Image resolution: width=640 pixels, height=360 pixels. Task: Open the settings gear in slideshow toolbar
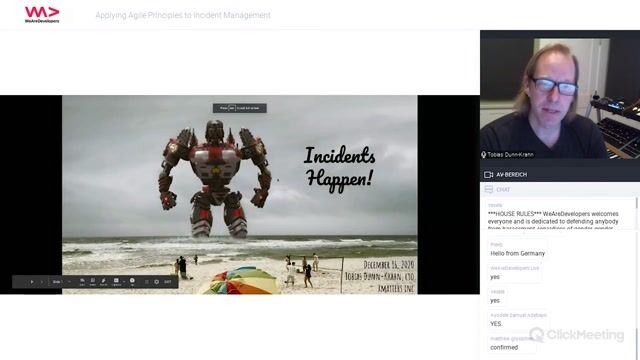157,282
